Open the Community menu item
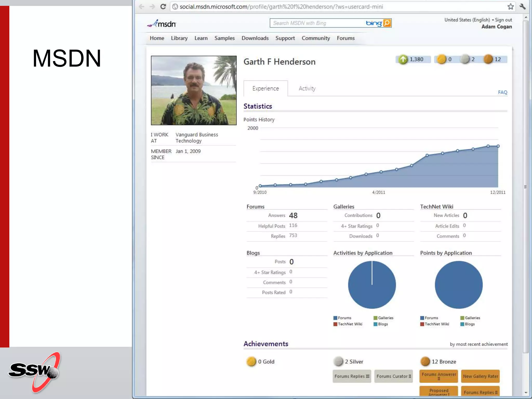 [316, 38]
